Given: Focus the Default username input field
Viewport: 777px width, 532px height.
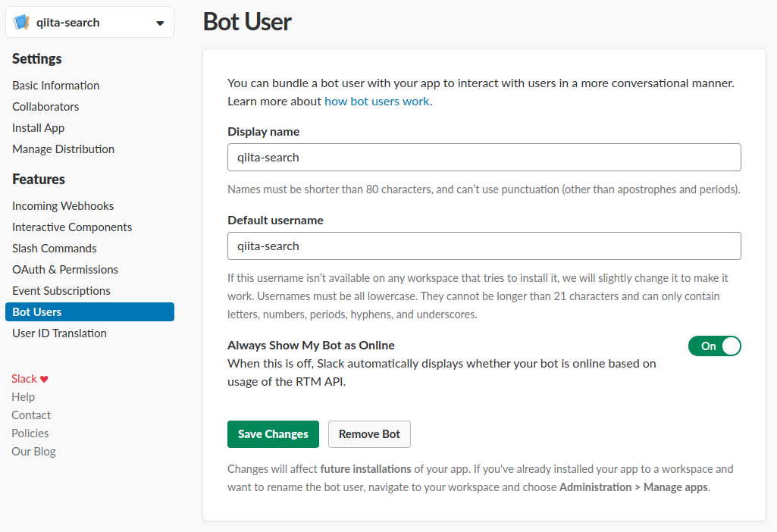Looking at the screenshot, I should click(x=484, y=246).
